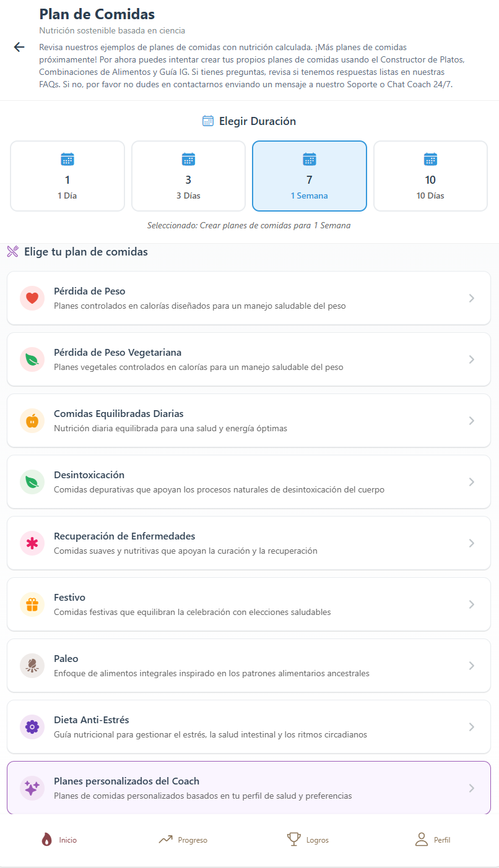
Task: Open the Logros trophy tab
Action: pyautogui.click(x=308, y=840)
